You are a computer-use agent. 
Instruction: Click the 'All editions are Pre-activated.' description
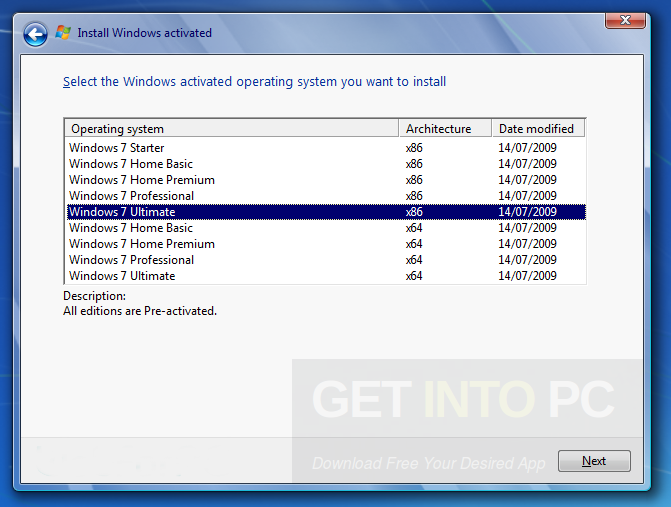tap(140, 311)
